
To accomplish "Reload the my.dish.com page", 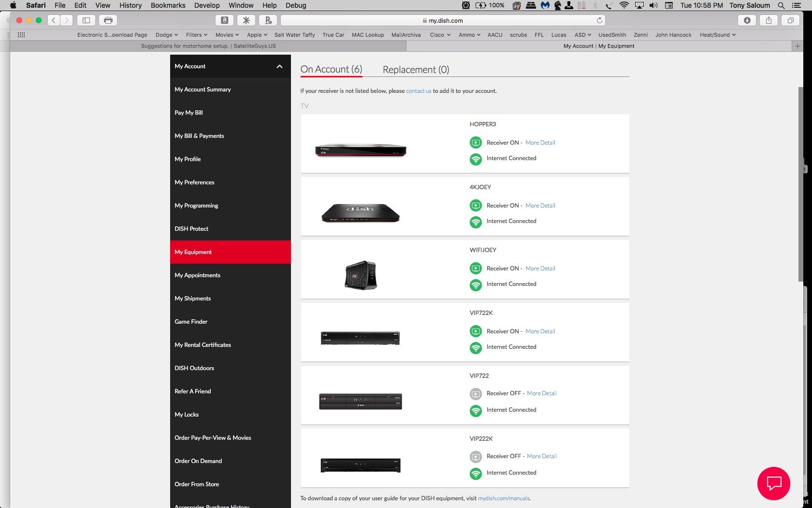I will 599,20.
